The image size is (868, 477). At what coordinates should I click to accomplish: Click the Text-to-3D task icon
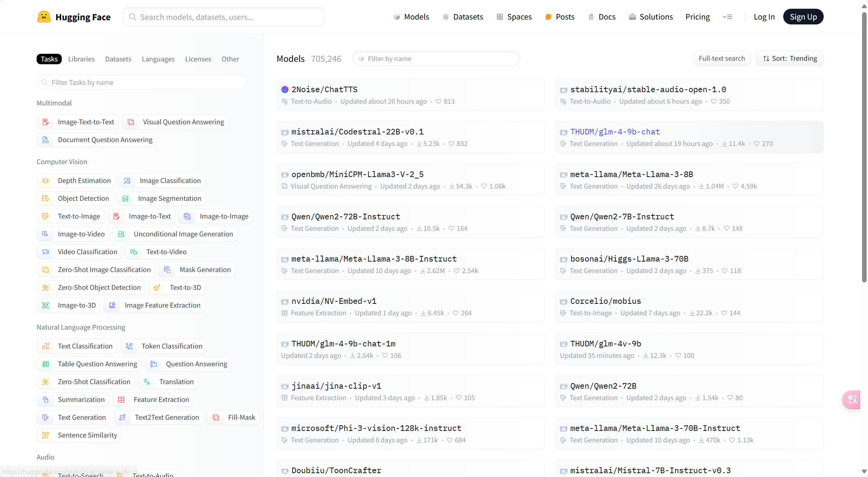157,287
